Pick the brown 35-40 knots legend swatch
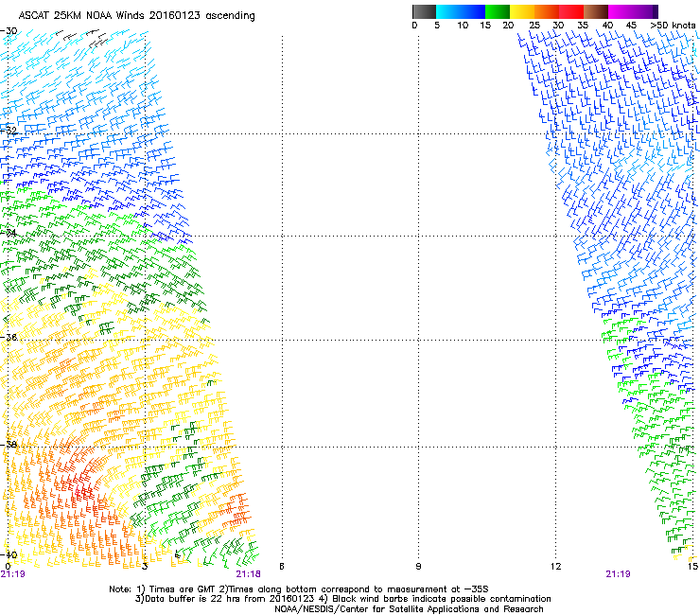Image resolution: width=700 pixels, height=615 pixels. [x=596, y=11]
